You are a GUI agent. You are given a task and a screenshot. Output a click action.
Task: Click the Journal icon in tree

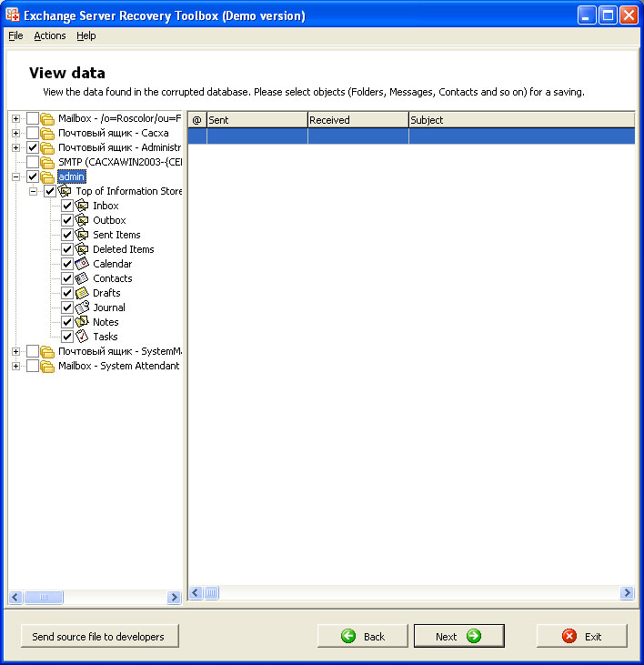point(82,307)
